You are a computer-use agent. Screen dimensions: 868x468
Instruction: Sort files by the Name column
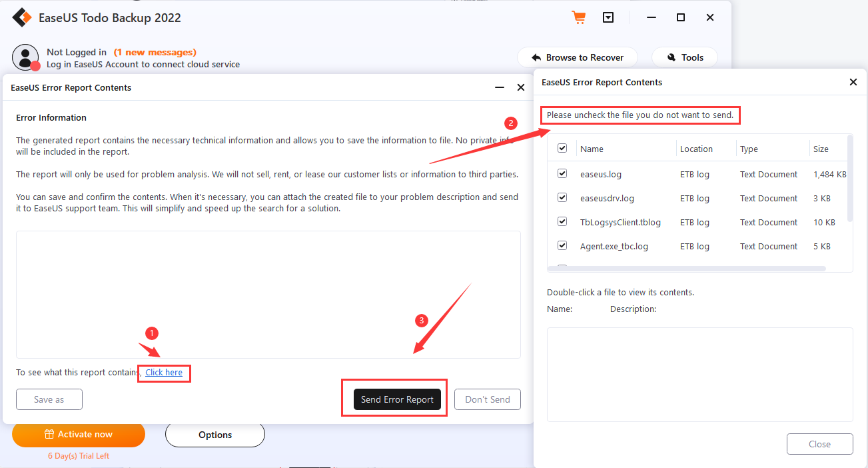(592, 148)
